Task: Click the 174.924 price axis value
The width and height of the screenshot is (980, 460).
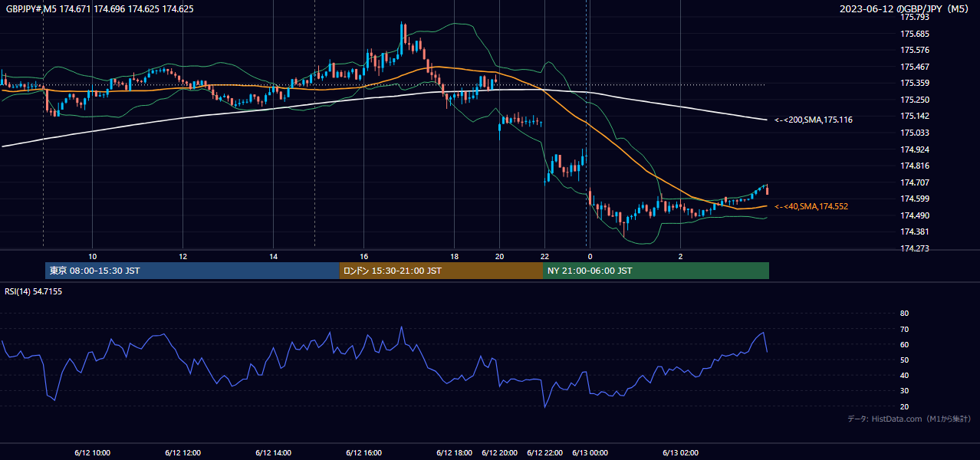Action: click(x=914, y=149)
